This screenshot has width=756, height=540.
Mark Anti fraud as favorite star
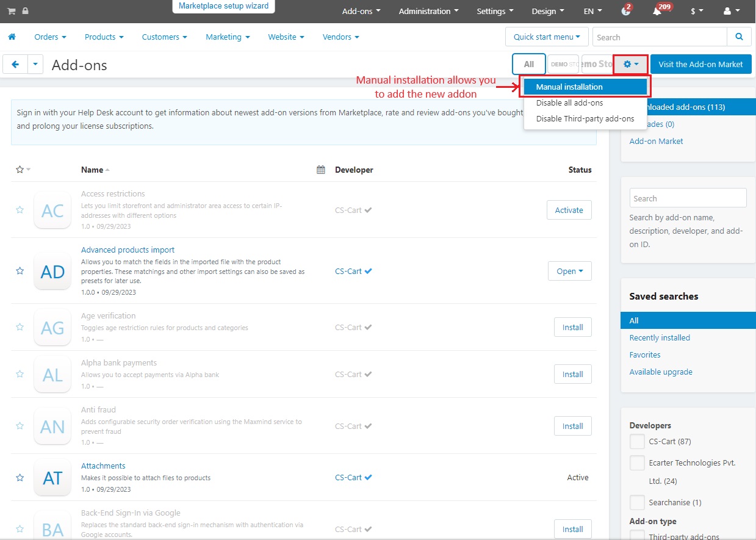[20, 426]
